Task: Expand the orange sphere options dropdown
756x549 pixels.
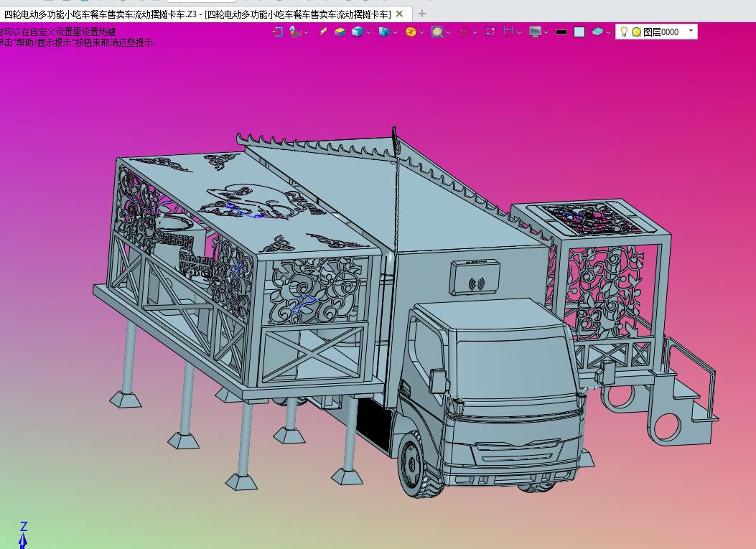Action: [x=422, y=32]
